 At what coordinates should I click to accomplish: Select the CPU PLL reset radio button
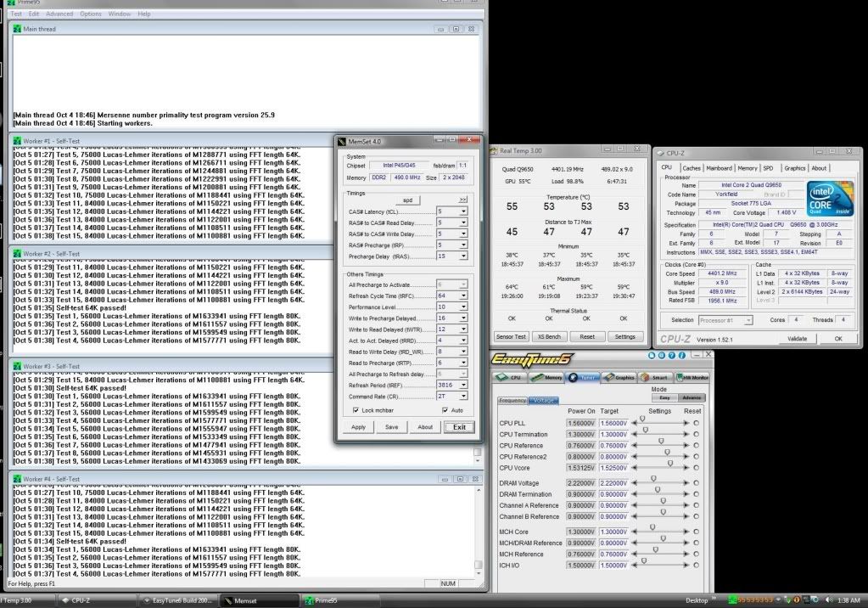tap(697, 423)
